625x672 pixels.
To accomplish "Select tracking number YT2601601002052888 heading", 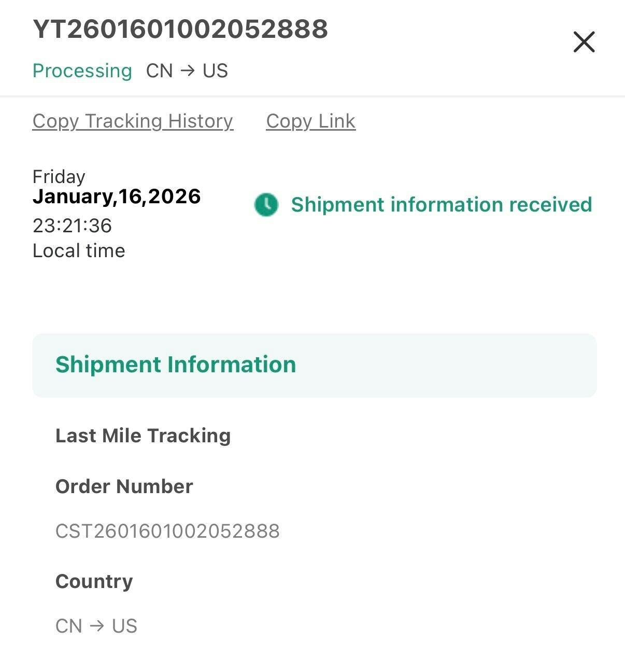I will click(x=180, y=29).
